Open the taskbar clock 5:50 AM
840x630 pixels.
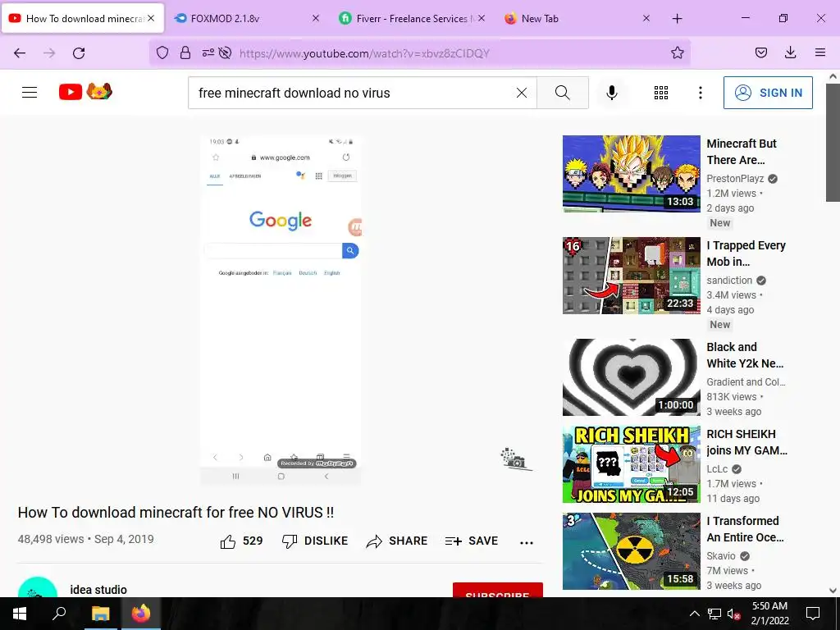(x=769, y=614)
